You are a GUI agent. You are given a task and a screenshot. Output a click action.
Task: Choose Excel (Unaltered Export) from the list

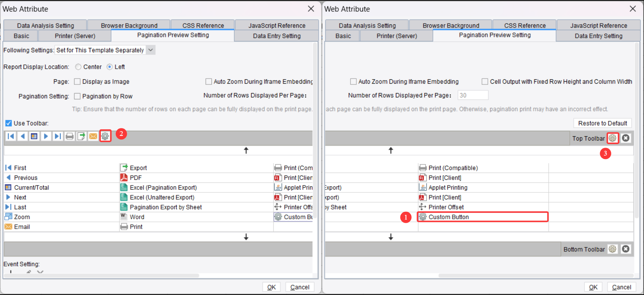(196, 197)
